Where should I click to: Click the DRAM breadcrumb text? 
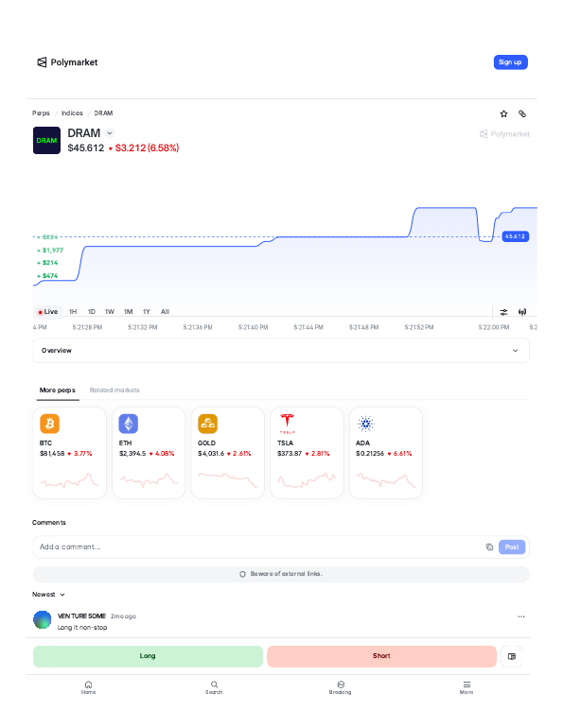point(103,113)
